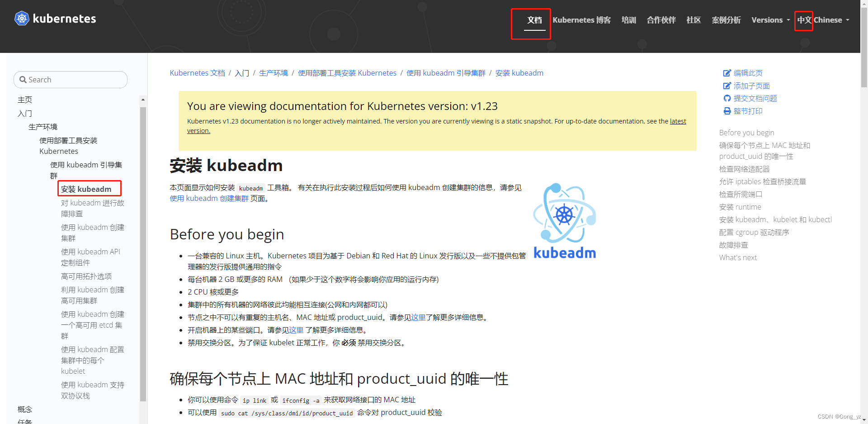Viewport: 868px width, 424px height.
Task: Click the 生产环境 breadcrumb link
Action: click(274, 73)
